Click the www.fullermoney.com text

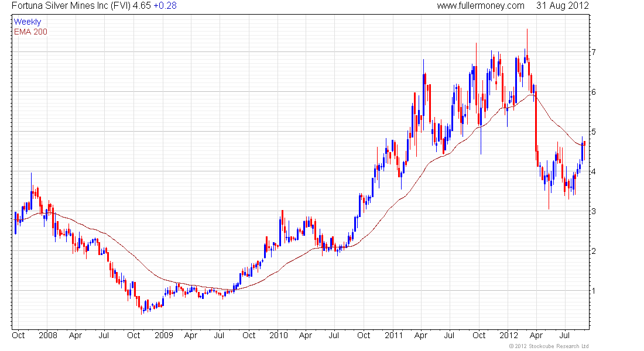[x=481, y=6]
